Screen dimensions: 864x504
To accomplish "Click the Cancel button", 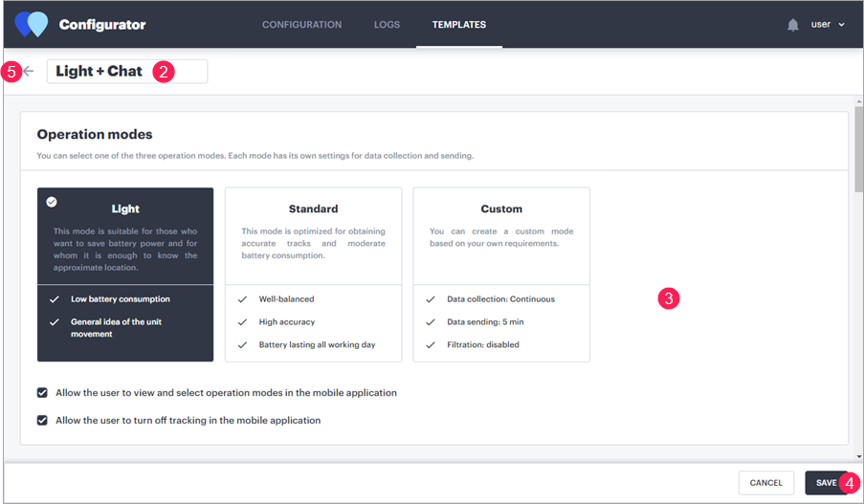I will pos(765,483).
